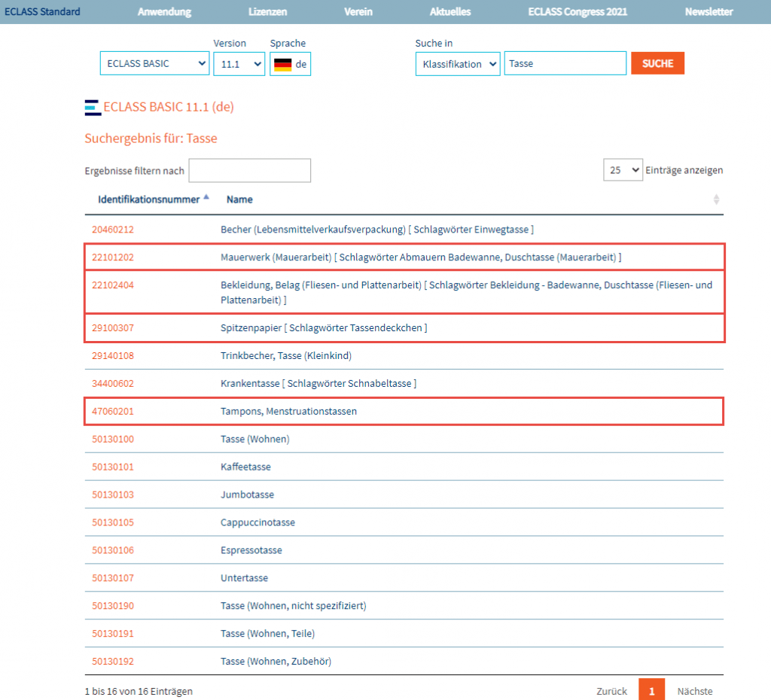Select the Kaffeetasse name
771x700 pixels.
coord(245,467)
